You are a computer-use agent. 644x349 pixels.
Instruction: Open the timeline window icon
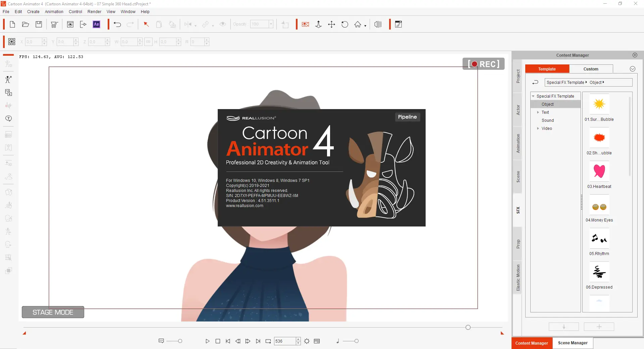pyautogui.click(x=317, y=341)
